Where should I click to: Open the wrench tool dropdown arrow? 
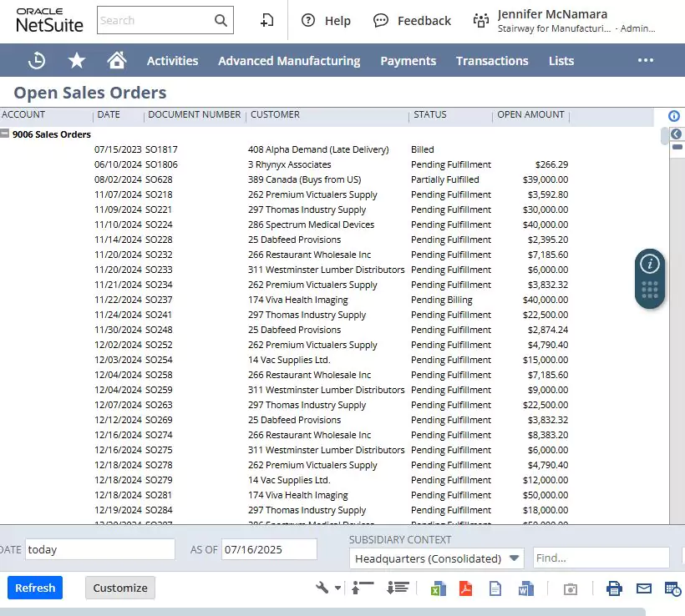[x=337, y=588]
